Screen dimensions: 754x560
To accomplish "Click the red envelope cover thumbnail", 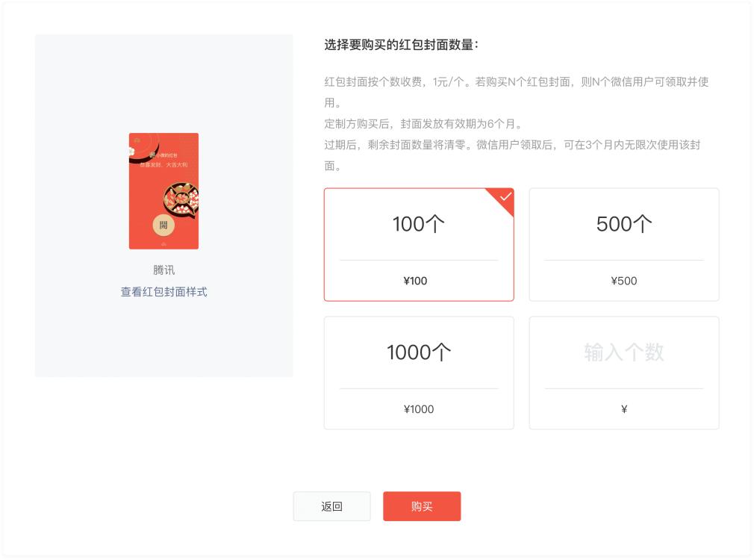I will pos(163,191).
